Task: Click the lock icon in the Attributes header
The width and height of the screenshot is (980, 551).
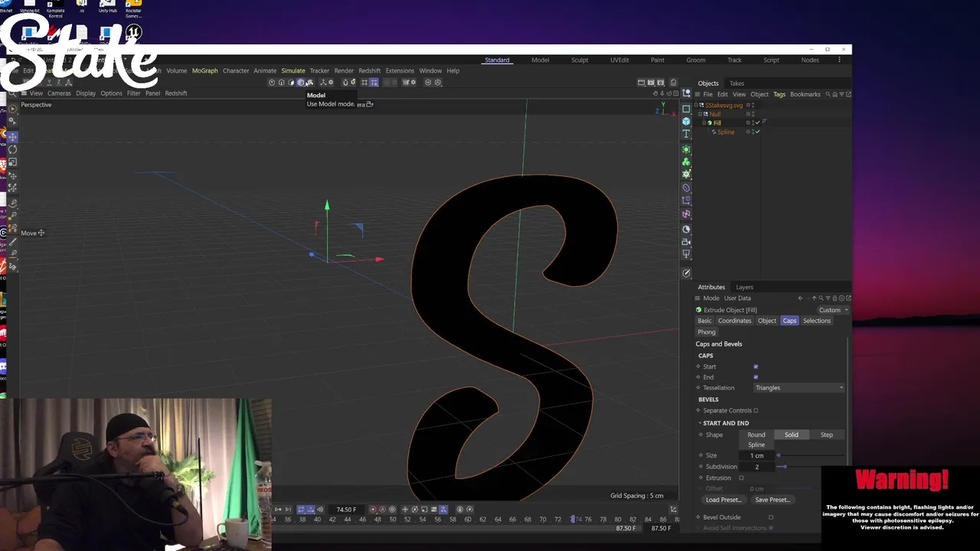Action: coord(835,298)
